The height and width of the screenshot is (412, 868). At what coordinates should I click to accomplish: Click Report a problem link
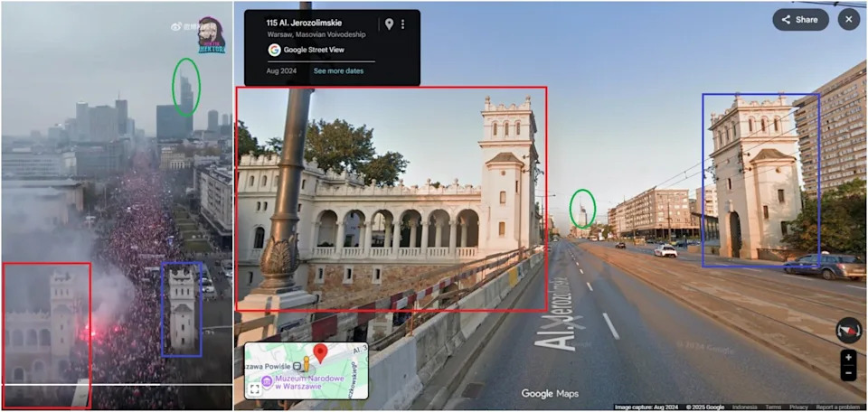pyautogui.click(x=838, y=407)
